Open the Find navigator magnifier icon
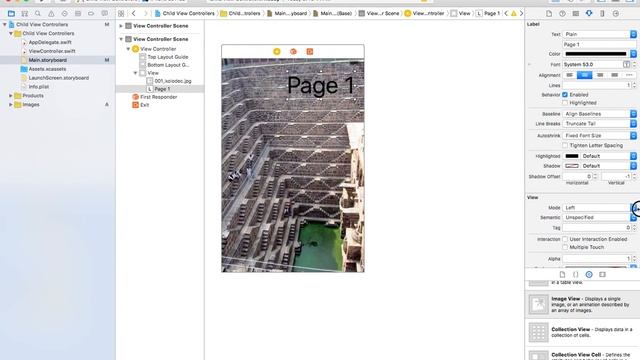 (x=38, y=13)
